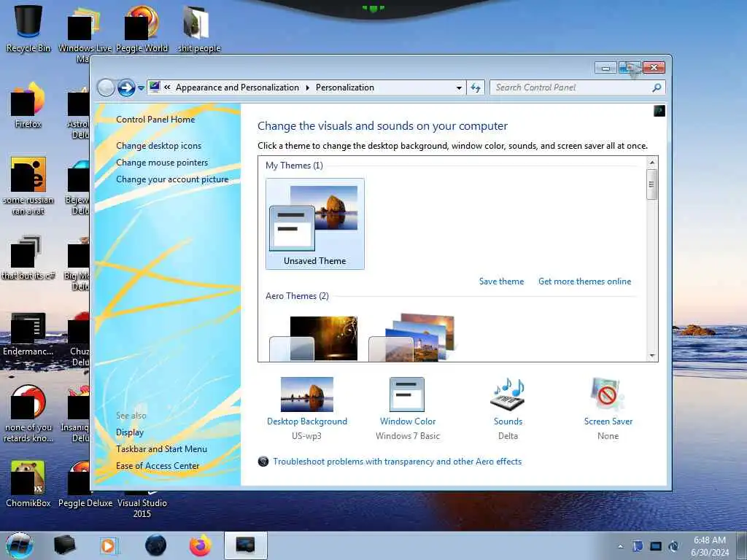Click Change your account picture

pyautogui.click(x=172, y=179)
